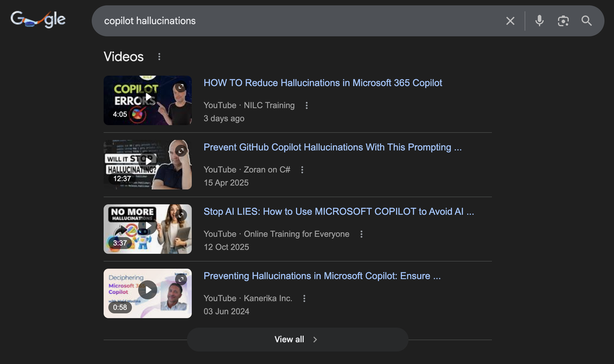Image resolution: width=614 pixels, height=364 pixels.
Task: Open Prevent GitHub Copilot Hallucinations link
Action: (x=333, y=147)
